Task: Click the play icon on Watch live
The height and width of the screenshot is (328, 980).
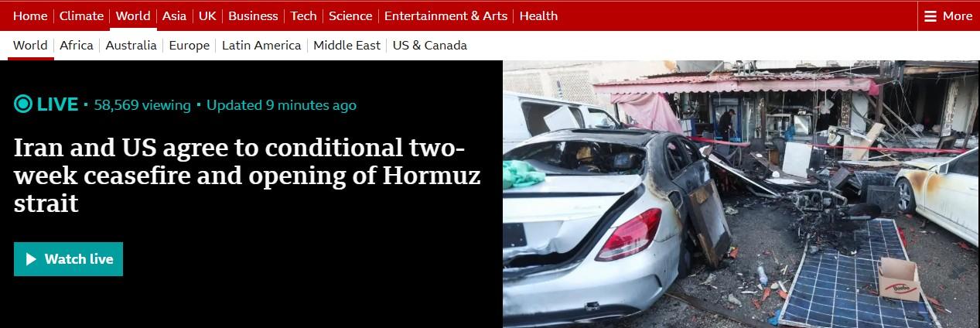Action: (32, 259)
